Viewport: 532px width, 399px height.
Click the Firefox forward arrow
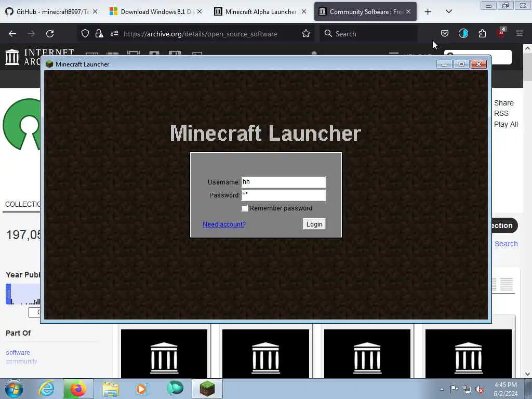click(31, 34)
